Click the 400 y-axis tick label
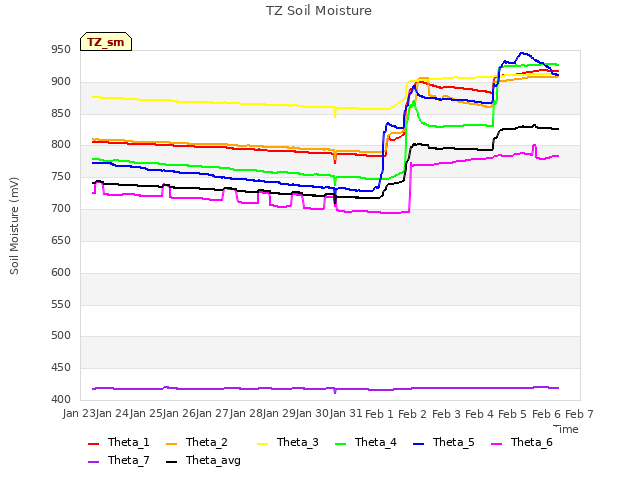Image resolution: width=640 pixels, height=480 pixels. click(61, 399)
